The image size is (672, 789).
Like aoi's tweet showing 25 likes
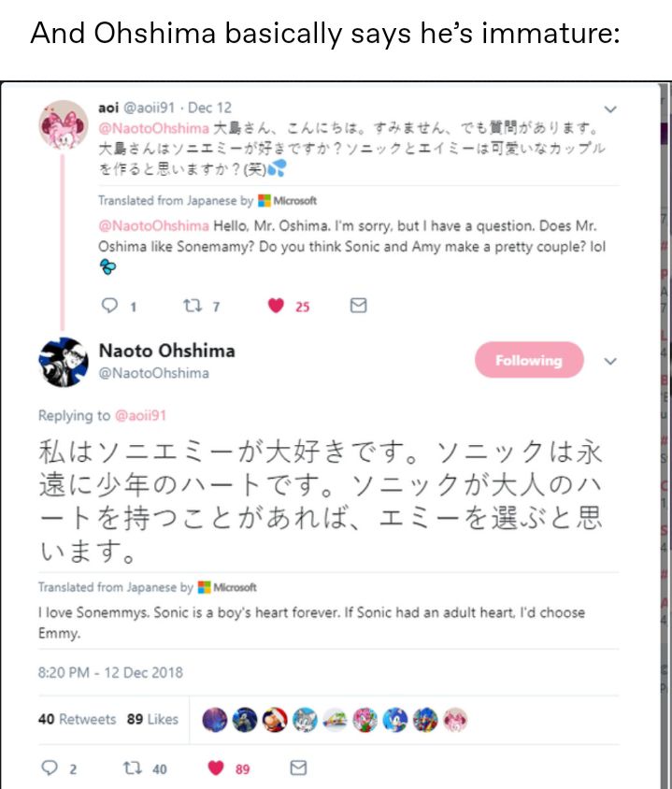(276, 306)
